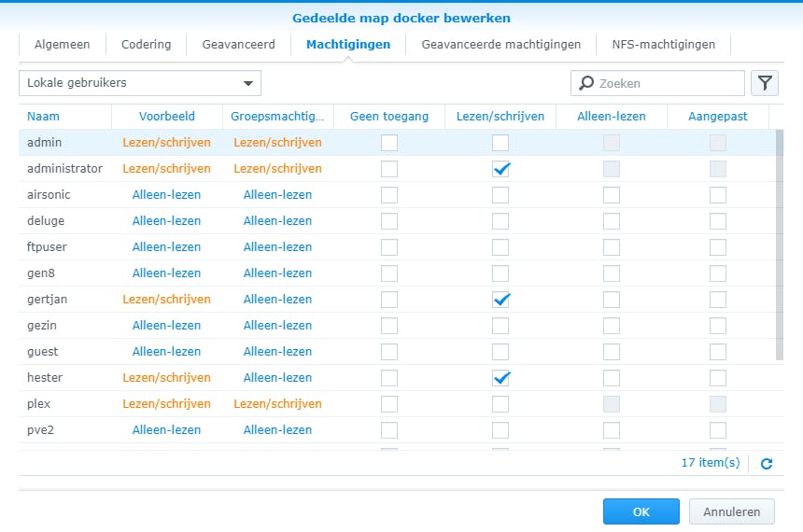Image resolution: width=803 pixels, height=532 pixels.
Task: Check Lezen/schrijven for ftpuser
Action: [x=501, y=247]
